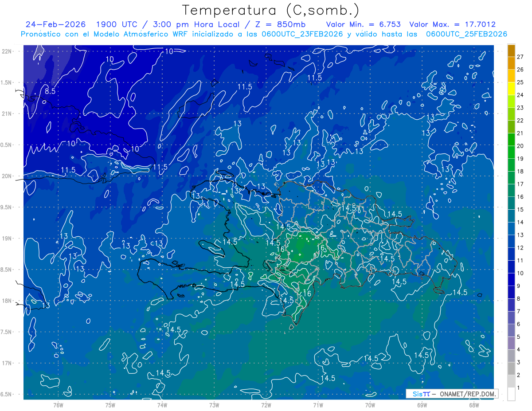Click color scale value 9
This screenshot has width=532, height=411.
[x=519, y=286]
